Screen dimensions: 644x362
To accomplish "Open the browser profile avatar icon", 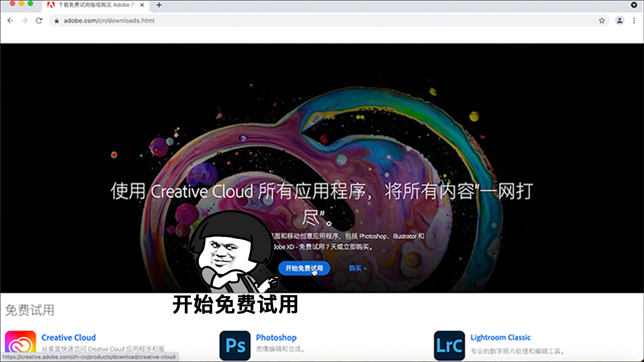I will (620, 20).
